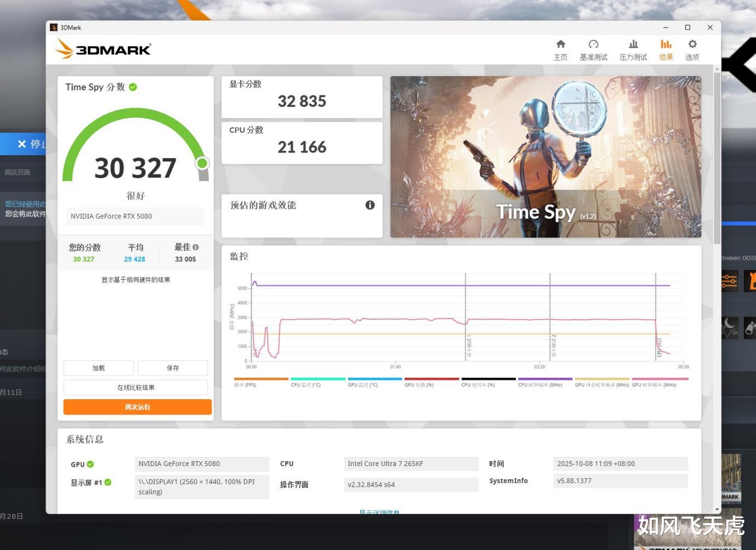Viewport: 756px width, 550px height.
Task: Toggle the GPU 负载 (%) chart series
Action: pos(432,382)
